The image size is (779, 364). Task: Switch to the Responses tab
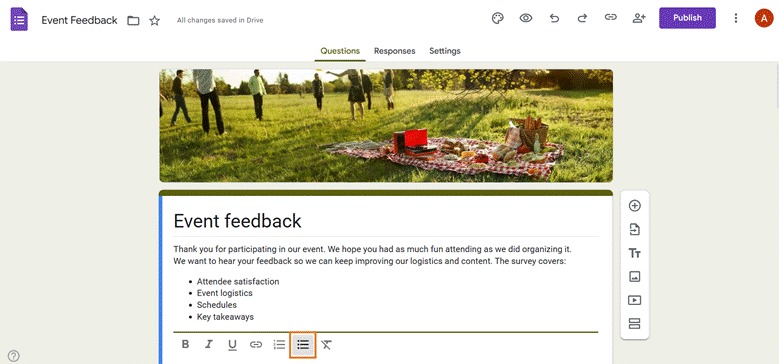pos(394,51)
